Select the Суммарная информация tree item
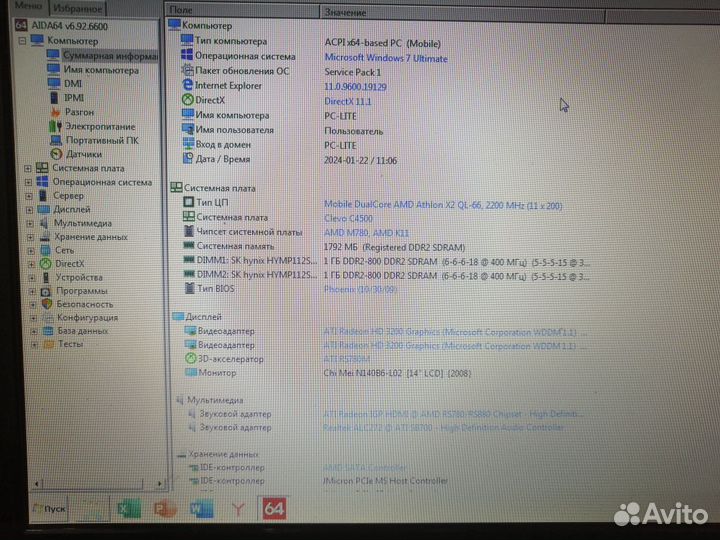 110,56
